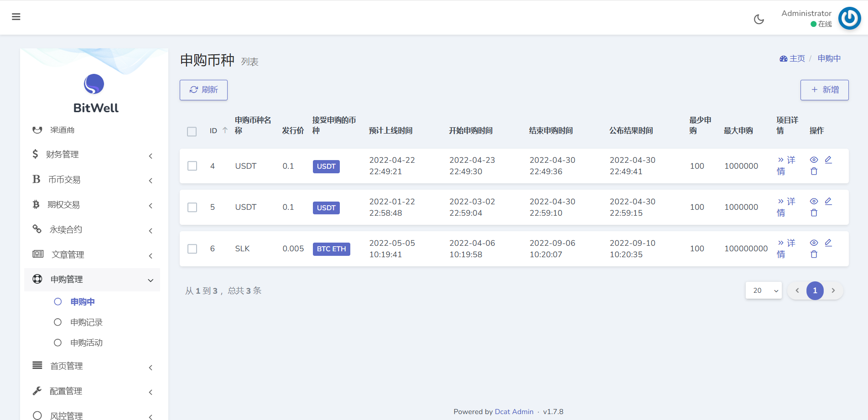Tick the checkbox for row ID 4

coord(192,166)
